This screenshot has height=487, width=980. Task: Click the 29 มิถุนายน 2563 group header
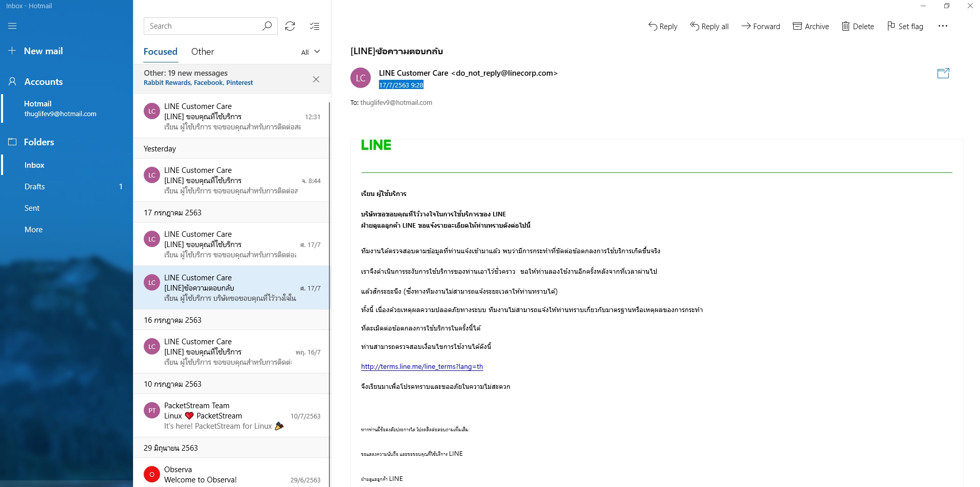click(232, 448)
